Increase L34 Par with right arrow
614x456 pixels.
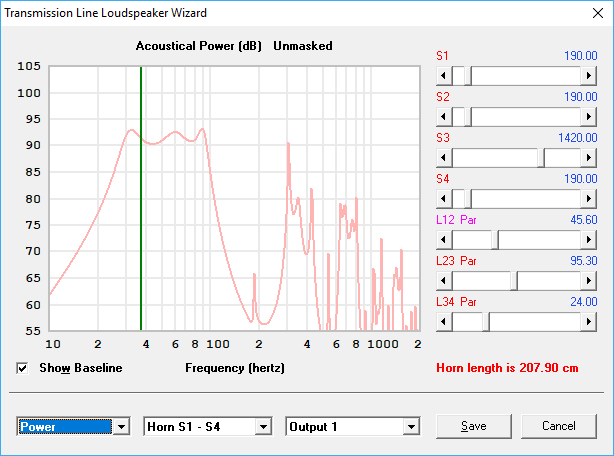pos(589,322)
